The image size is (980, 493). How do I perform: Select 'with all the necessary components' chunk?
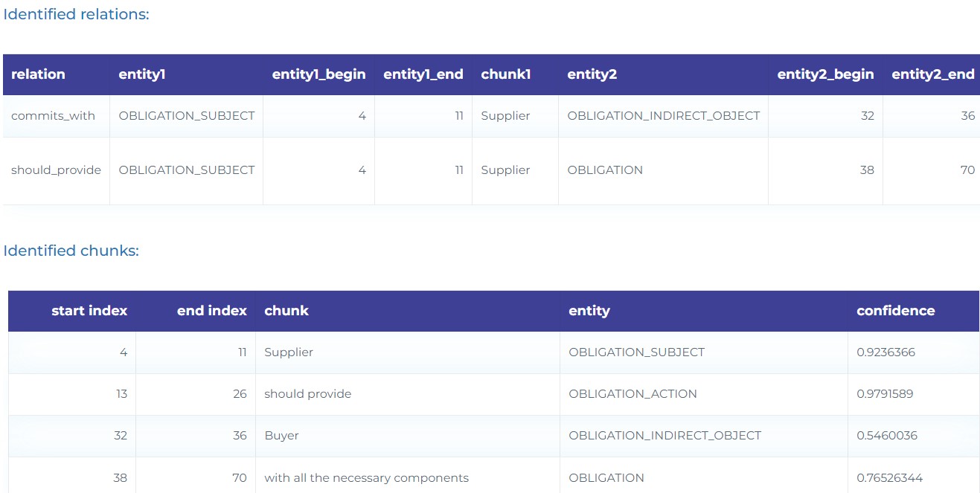coord(367,478)
